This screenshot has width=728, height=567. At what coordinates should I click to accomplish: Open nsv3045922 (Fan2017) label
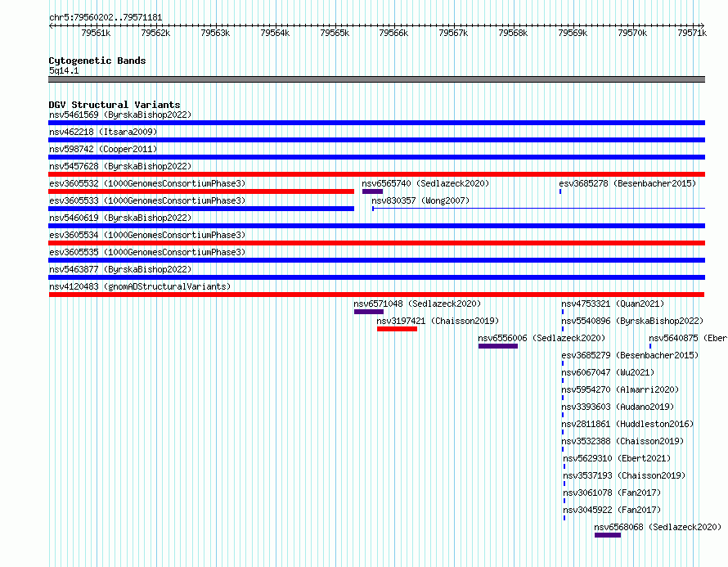pyautogui.click(x=612, y=510)
